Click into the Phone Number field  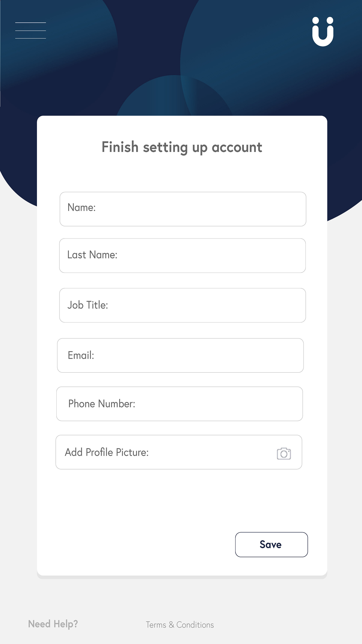[180, 404]
